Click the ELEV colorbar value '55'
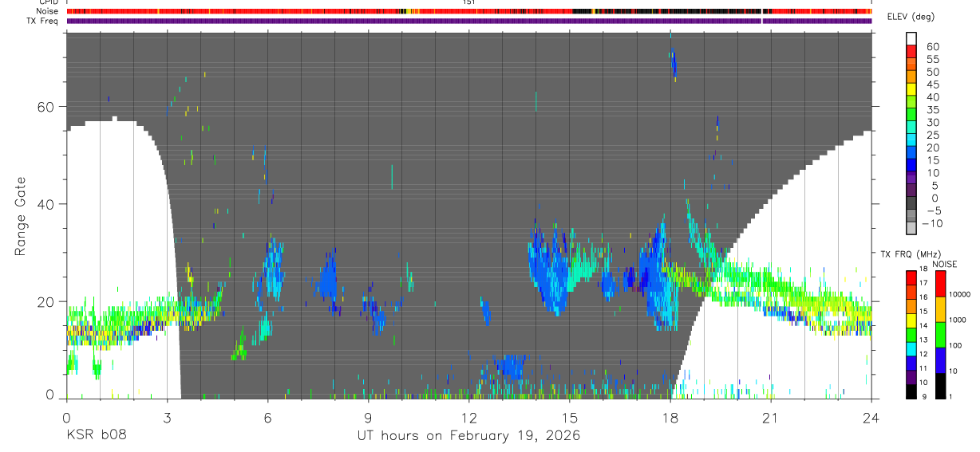 pyautogui.click(x=932, y=60)
